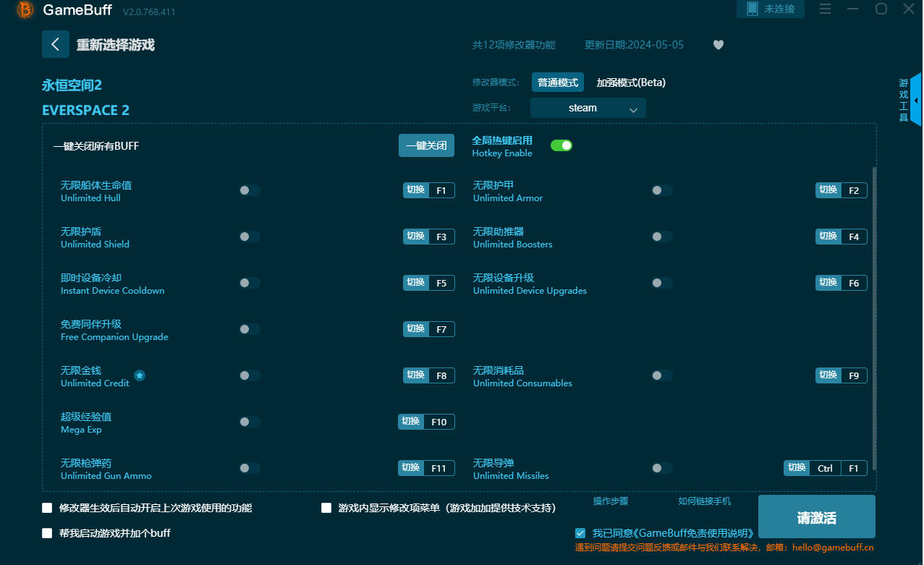924x565 pixels.
Task: Enable Unlimited Gun Ammo toggle
Action: tap(250, 468)
